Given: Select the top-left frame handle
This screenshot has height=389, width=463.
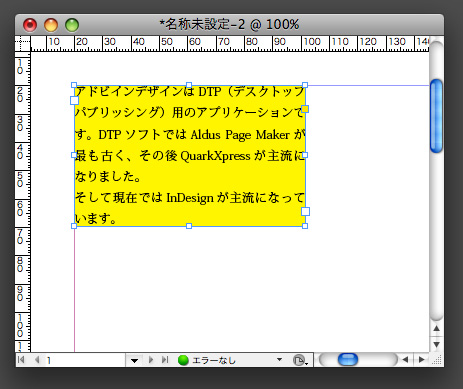Looking at the screenshot, I should 74,85.
